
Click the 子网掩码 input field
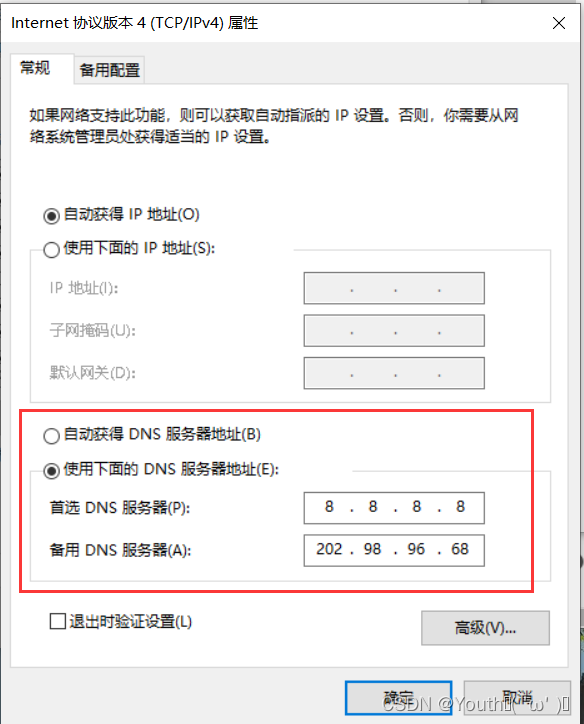coord(394,331)
